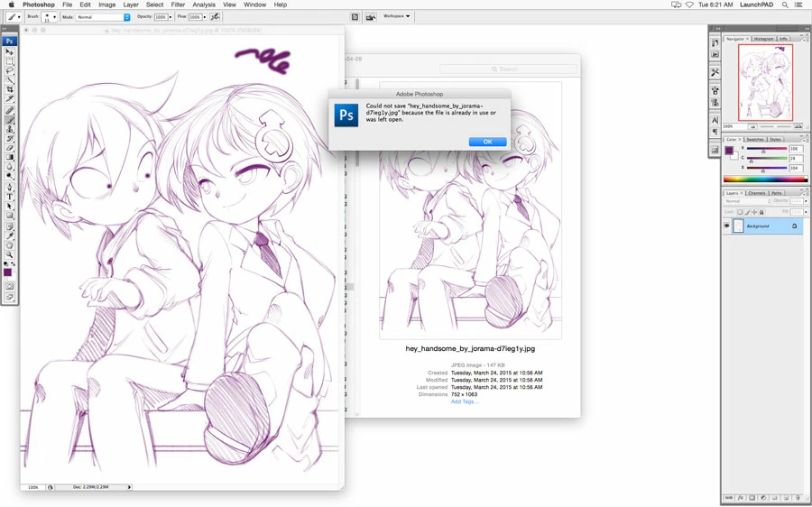The height and width of the screenshot is (507, 812).
Task: Expand the Flow slider arrow
Action: (x=205, y=17)
